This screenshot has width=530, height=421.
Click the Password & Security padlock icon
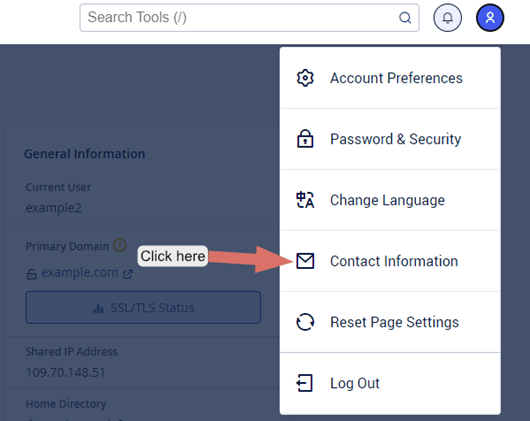pyautogui.click(x=305, y=139)
